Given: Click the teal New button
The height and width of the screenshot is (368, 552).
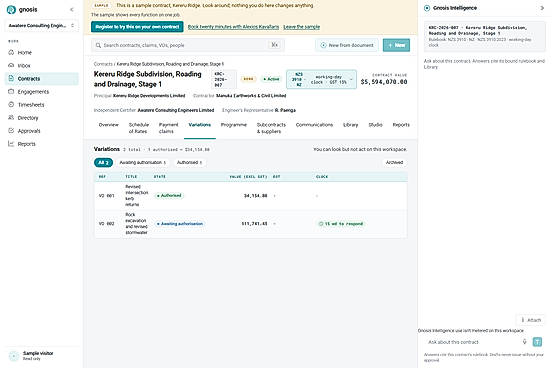Looking at the screenshot, I should [x=396, y=45].
